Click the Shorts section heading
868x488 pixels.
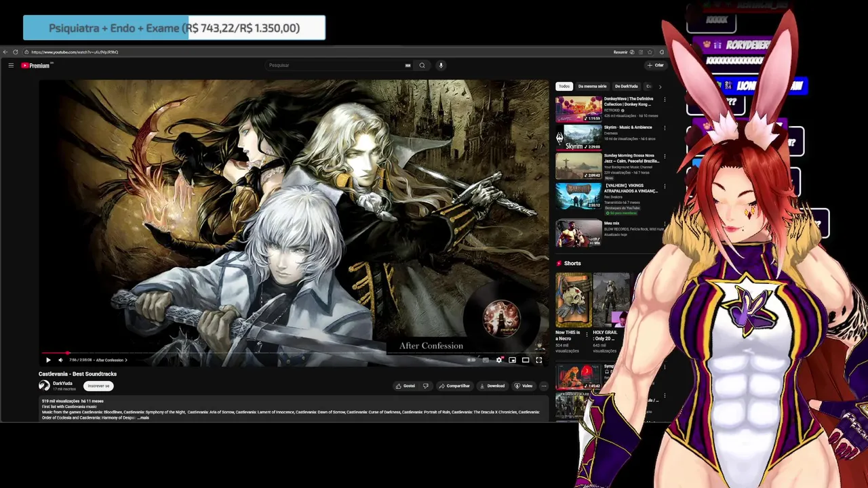pyautogui.click(x=572, y=263)
